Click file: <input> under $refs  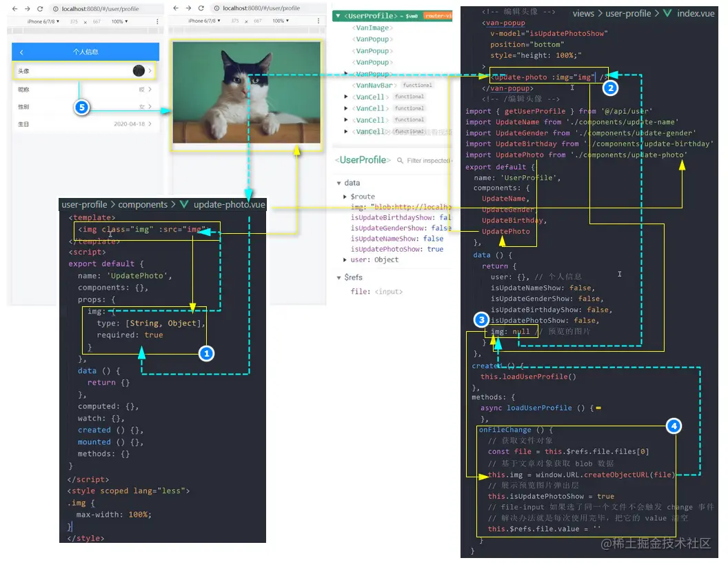[x=376, y=292]
